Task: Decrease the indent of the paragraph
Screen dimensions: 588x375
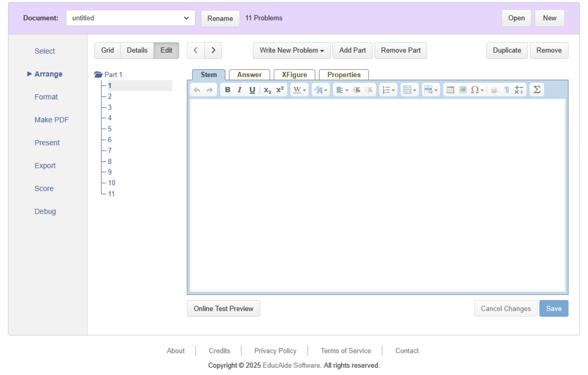Action: pos(369,90)
